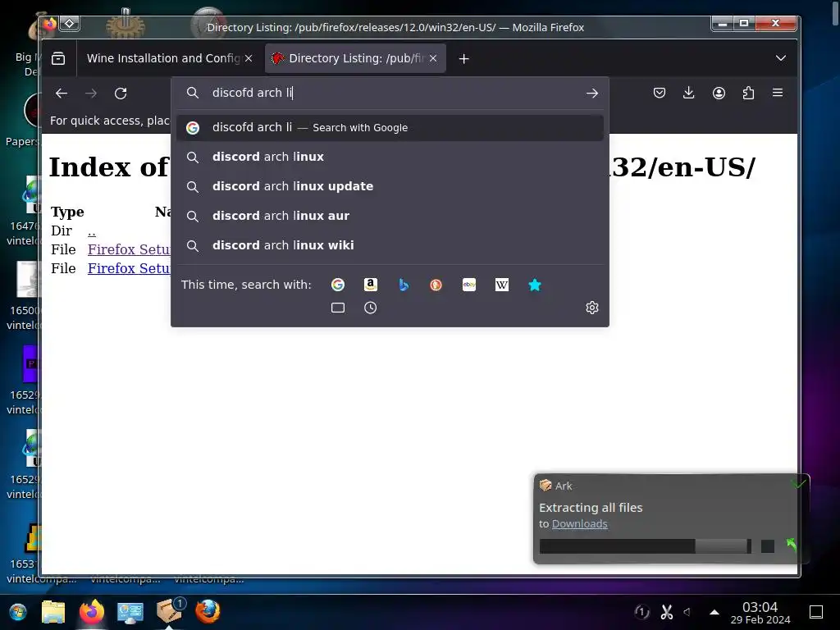Stop the Ark extraction job
The image size is (840, 630).
point(768,546)
